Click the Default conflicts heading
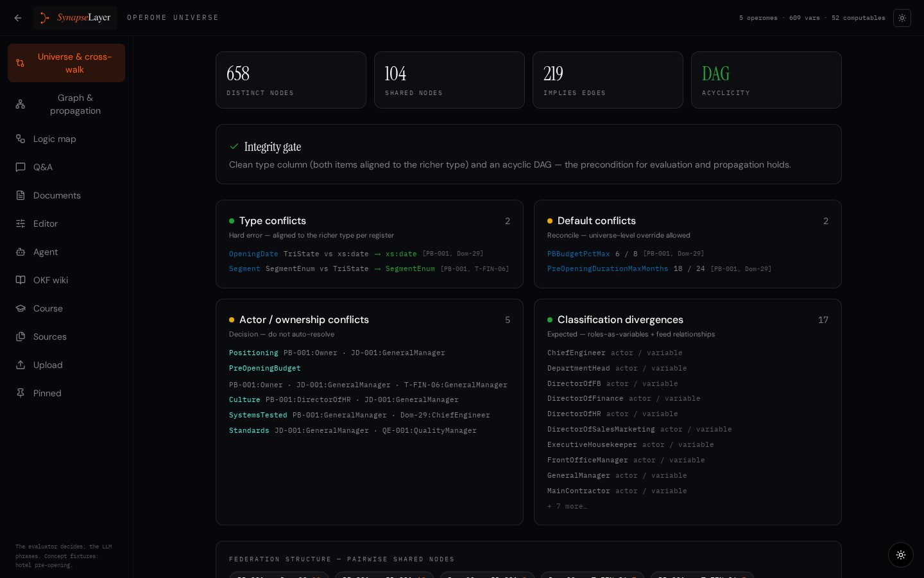The image size is (924, 578). 597,221
